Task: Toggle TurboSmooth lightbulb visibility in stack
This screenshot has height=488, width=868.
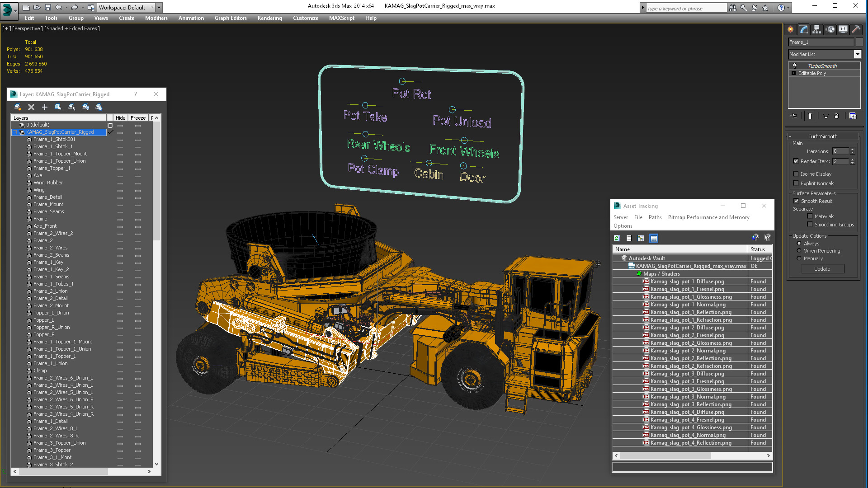Action: (x=795, y=66)
